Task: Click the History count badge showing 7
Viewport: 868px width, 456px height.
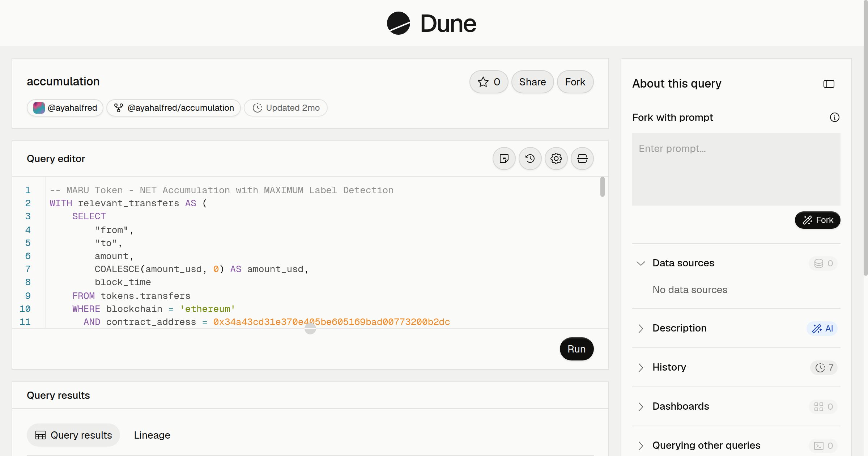Action: coord(824,368)
